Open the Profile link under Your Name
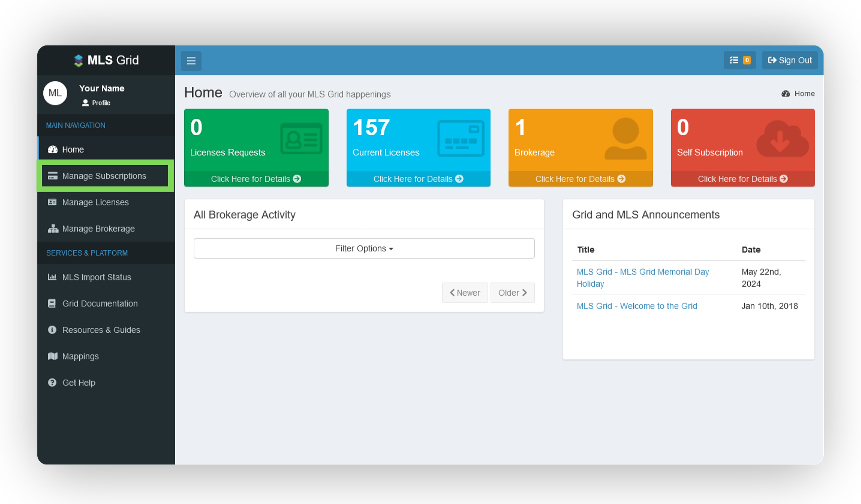This screenshot has height=504, width=861. 96,103
